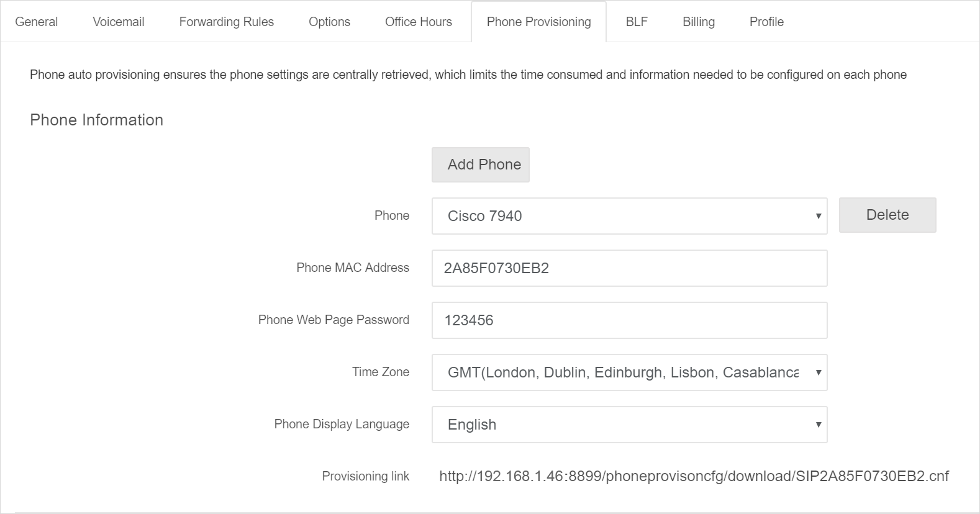Switch to the Billing tab
Image resolution: width=980 pixels, height=514 pixels.
[x=699, y=22]
